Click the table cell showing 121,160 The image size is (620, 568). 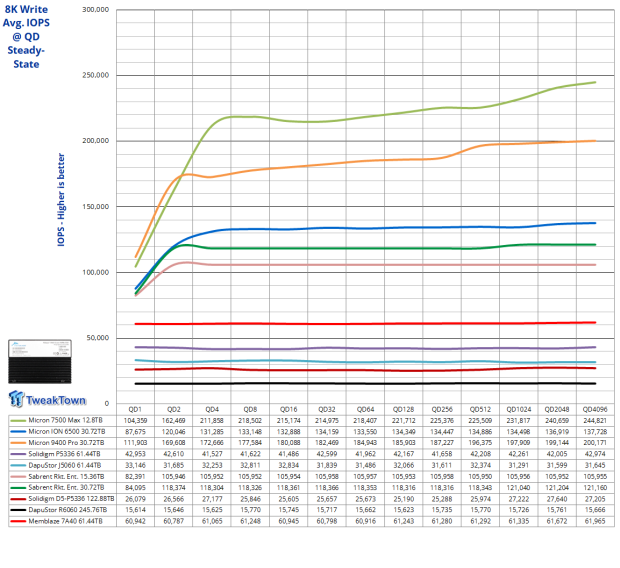pyautogui.click(x=595, y=488)
